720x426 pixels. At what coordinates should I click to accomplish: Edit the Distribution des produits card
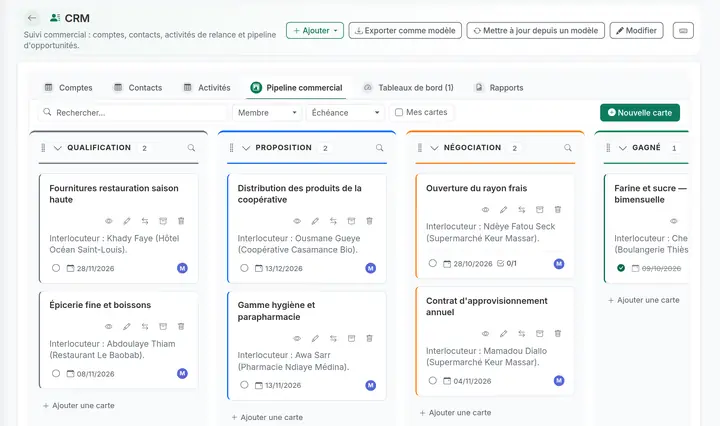[x=315, y=221]
